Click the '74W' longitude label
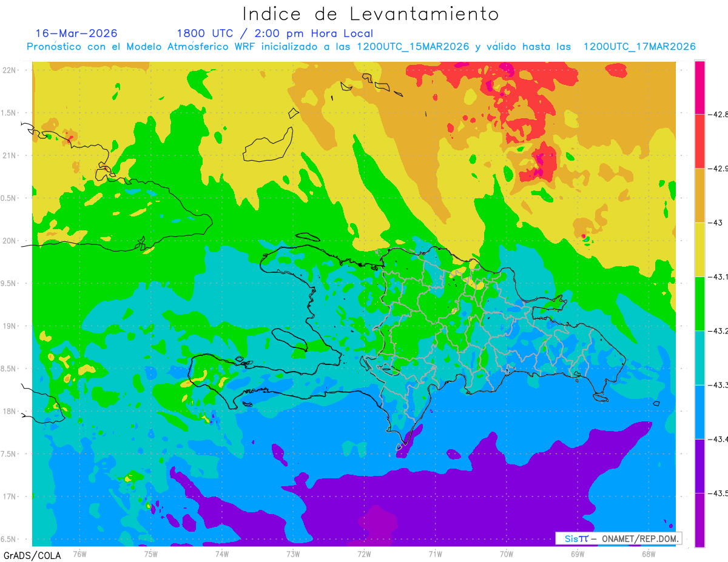Screen dimensions: 728x562 [x=222, y=554]
